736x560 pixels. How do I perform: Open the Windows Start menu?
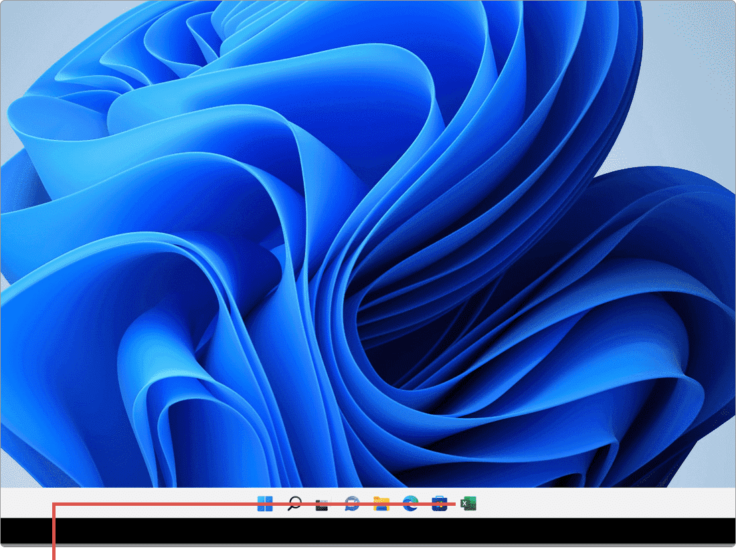pyautogui.click(x=265, y=504)
